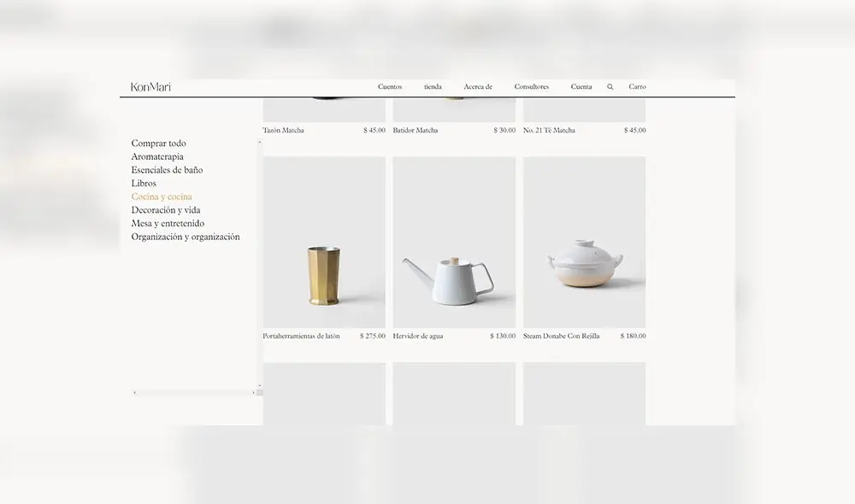Browse Mesa y entretenido products
This screenshot has height=504, width=855.
(168, 223)
